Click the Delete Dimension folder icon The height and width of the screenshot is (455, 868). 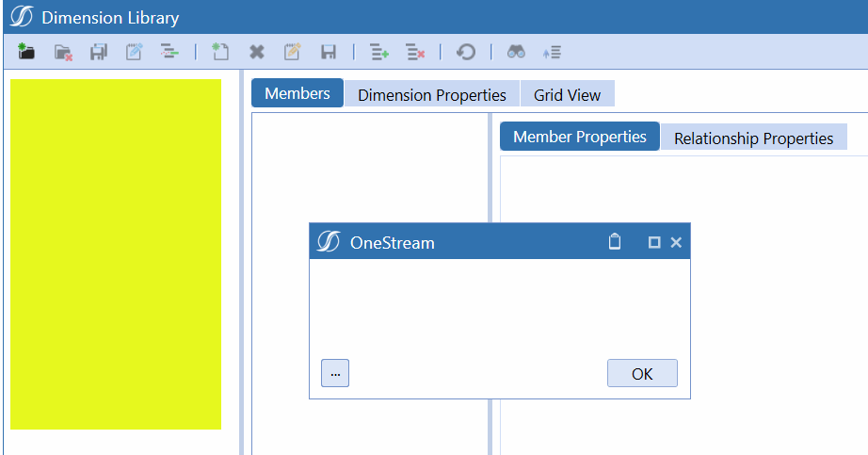pyautogui.click(x=63, y=52)
